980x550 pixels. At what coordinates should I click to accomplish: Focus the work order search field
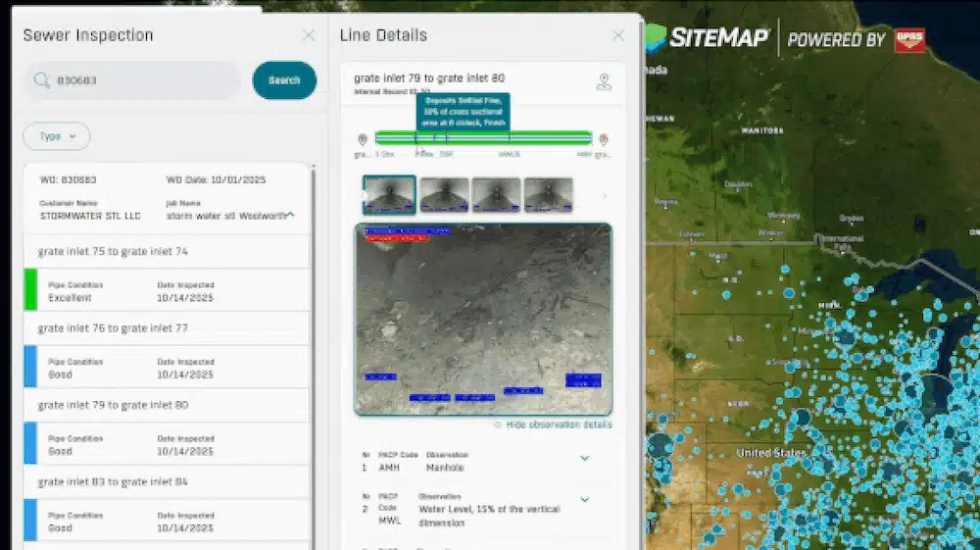(132, 80)
